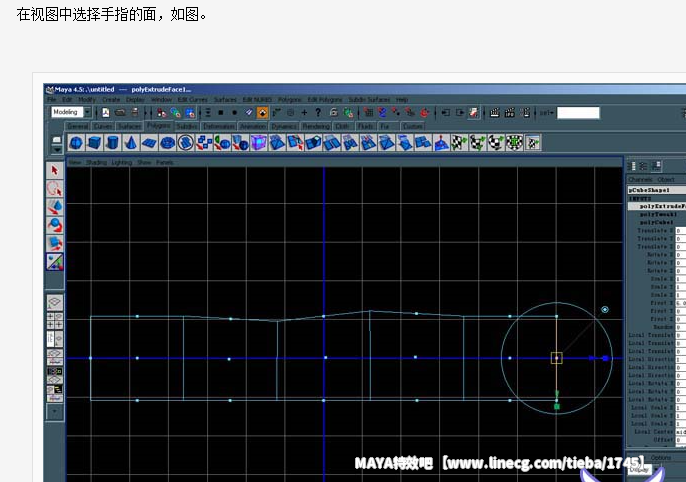
Task: Click the pCubeShape1 node name
Action: (649, 190)
